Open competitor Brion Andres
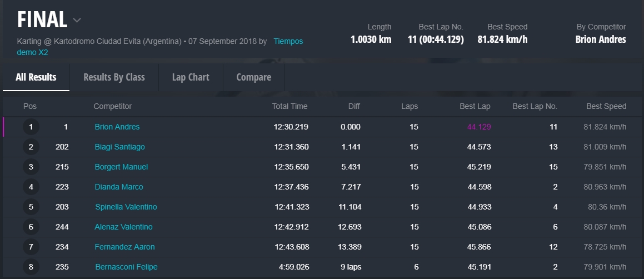The width and height of the screenshot is (644, 279). (x=117, y=127)
